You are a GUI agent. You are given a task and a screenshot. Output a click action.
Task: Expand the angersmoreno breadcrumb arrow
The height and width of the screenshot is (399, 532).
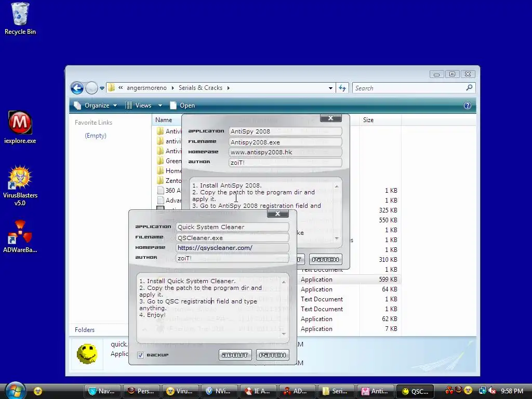(172, 88)
